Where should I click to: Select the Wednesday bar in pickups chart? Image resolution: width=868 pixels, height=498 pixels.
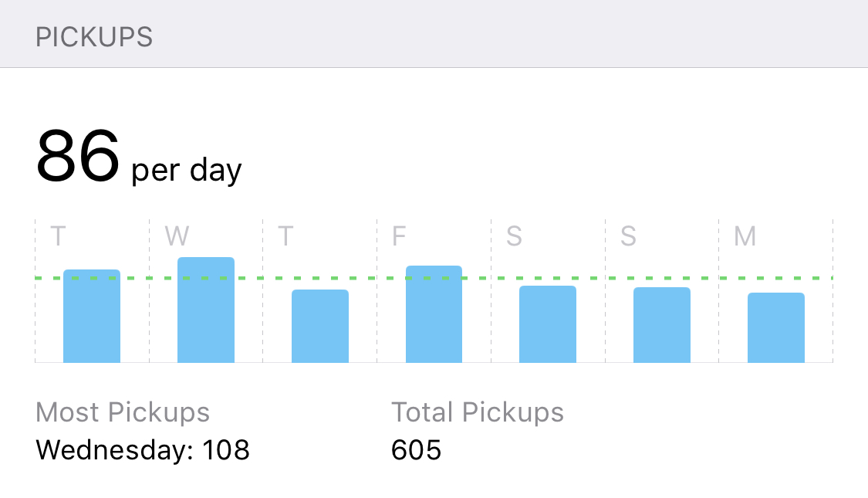206,310
